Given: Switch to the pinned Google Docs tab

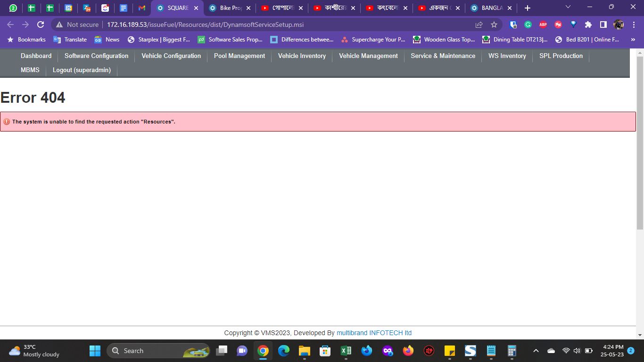Looking at the screenshot, I should tap(124, 8).
